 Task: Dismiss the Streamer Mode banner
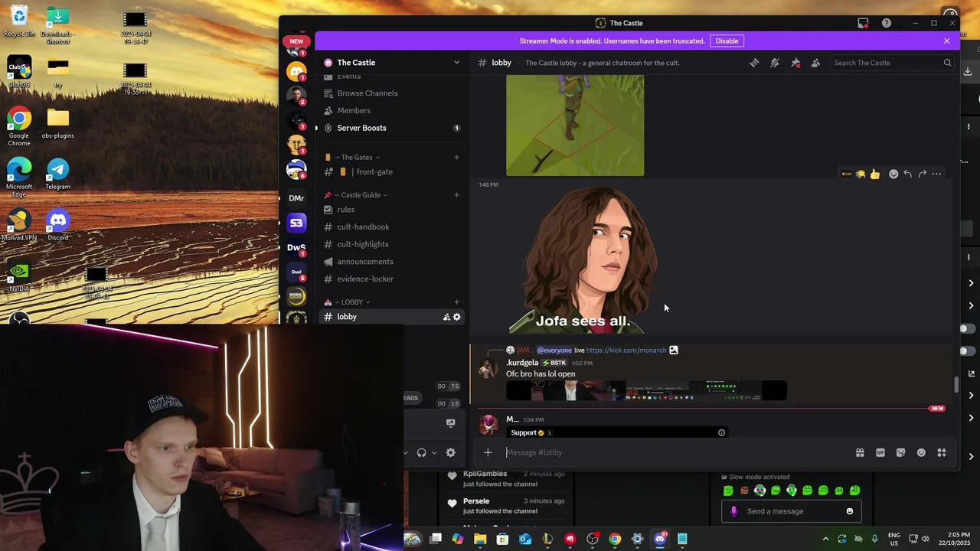point(946,41)
